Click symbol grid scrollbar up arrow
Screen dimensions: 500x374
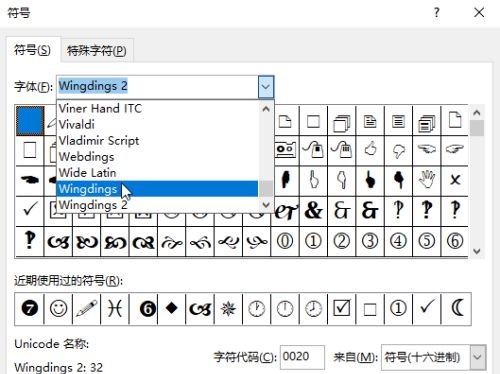(x=477, y=113)
